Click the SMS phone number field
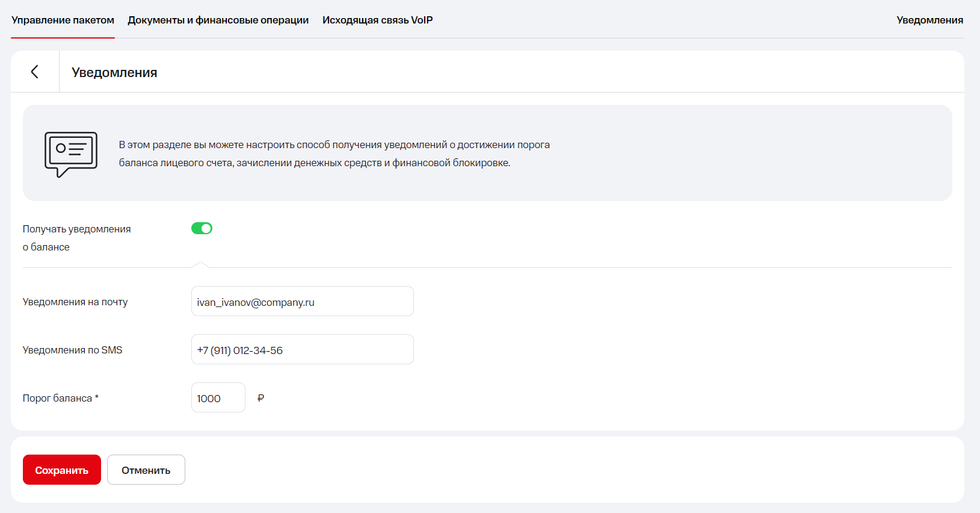This screenshot has width=980, height=513. 302,350
